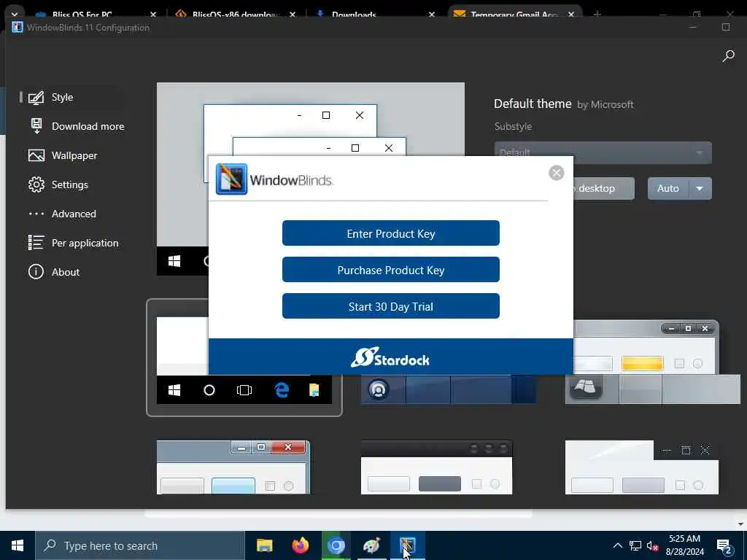Start the 30 Day Trial
The image size is (747, 560).
[x=391, y=306]
